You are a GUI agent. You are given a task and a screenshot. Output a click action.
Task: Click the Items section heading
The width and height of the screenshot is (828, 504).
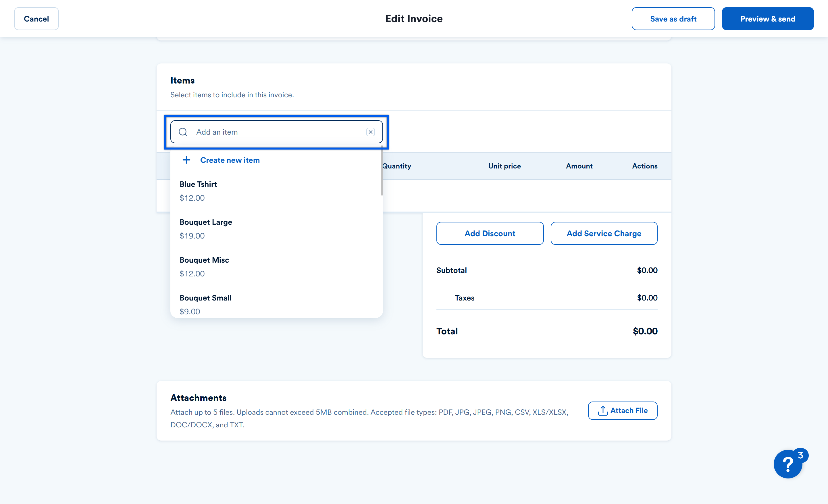click(182, 81)
